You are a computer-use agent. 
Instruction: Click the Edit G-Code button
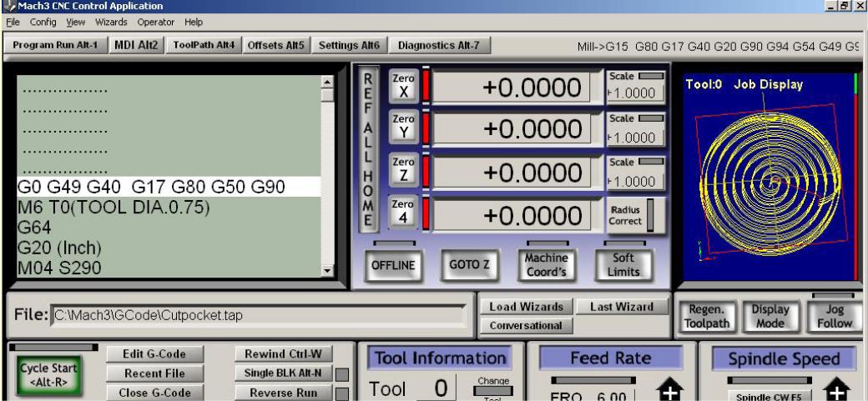point(154,354)
